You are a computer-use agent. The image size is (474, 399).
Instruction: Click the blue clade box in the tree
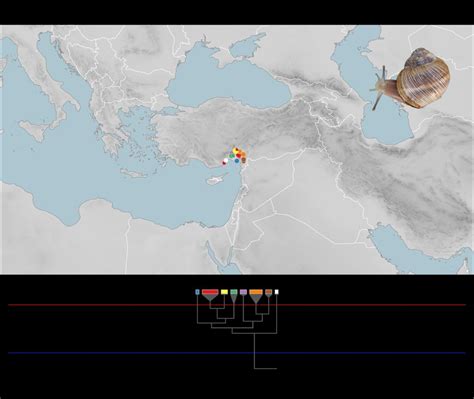tap(197, 292)
